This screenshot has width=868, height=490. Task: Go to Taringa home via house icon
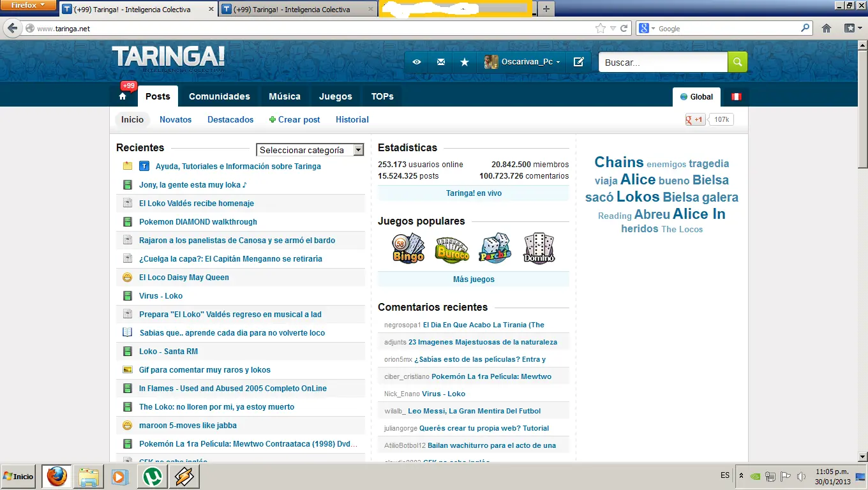tap(123, 96)
